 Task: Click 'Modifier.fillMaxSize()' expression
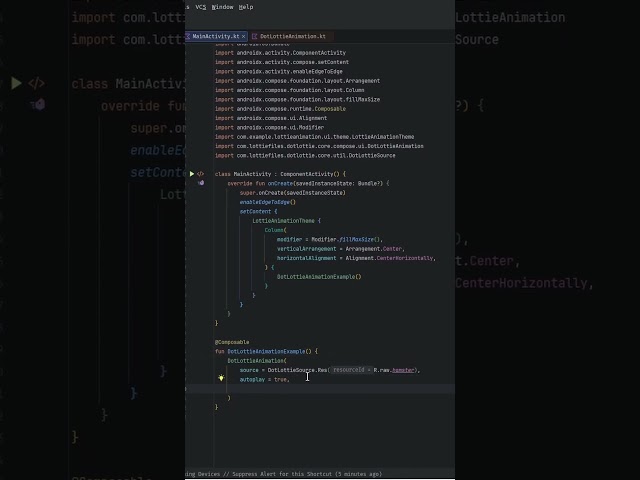[x=346, y=240]
